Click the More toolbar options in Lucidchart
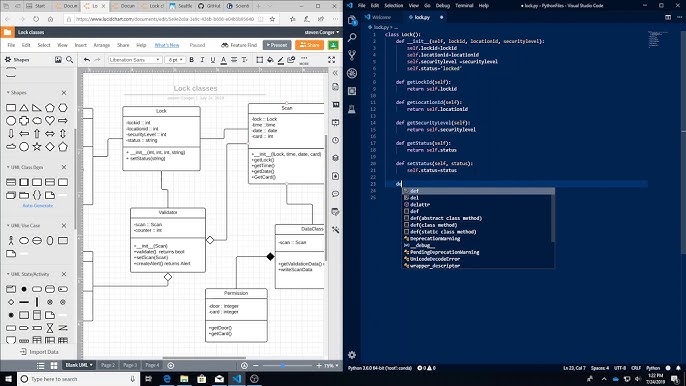The width and height of the screenshot is (686, 386). click(304, 60)
